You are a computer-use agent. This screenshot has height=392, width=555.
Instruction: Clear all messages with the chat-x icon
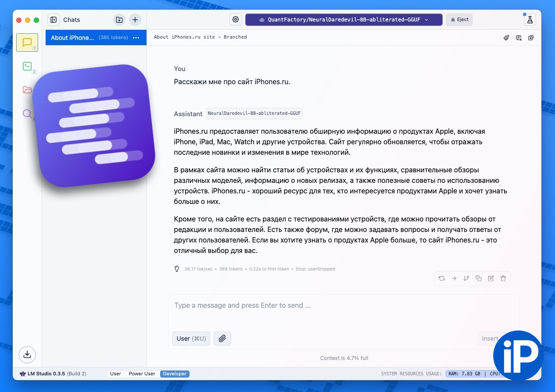click(x=519, y=38)
